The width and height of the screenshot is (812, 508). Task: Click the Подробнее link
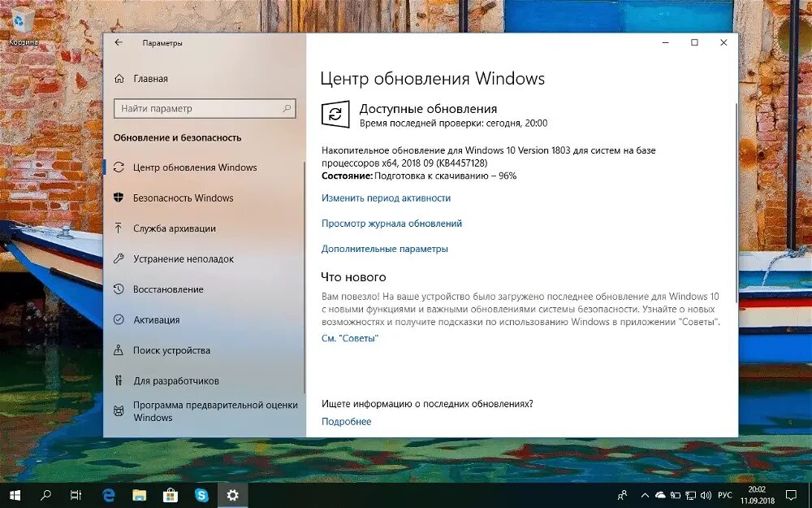tap(346, 421)
